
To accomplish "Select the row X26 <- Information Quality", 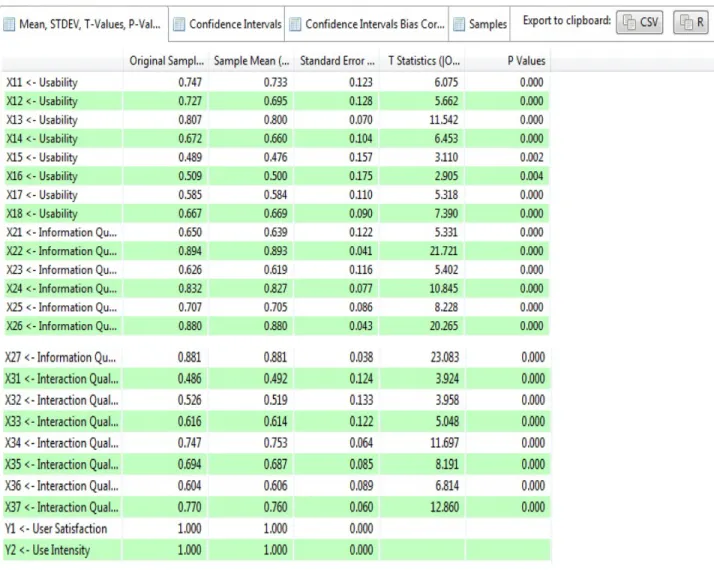I will (x=276, y=326).
